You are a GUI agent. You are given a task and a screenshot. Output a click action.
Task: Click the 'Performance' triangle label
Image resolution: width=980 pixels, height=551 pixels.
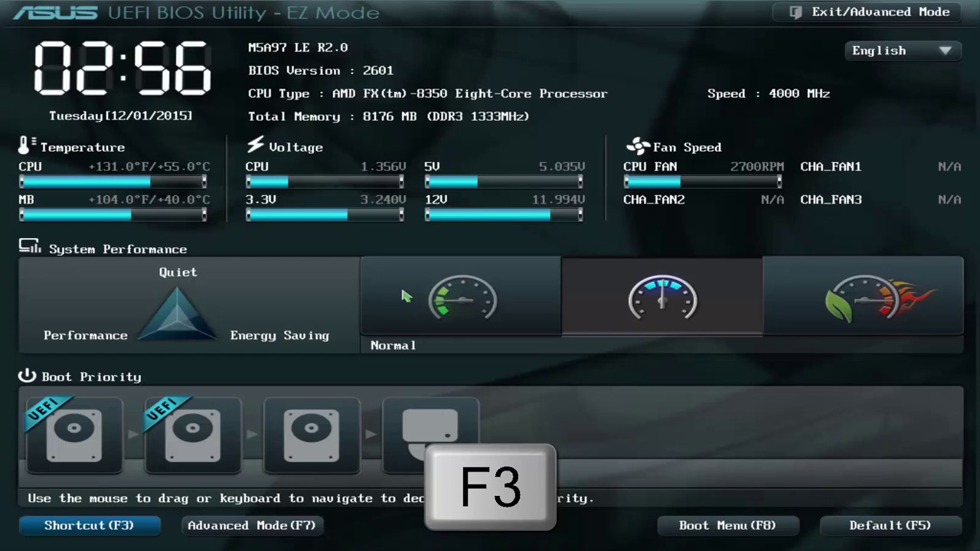point(86,335)
